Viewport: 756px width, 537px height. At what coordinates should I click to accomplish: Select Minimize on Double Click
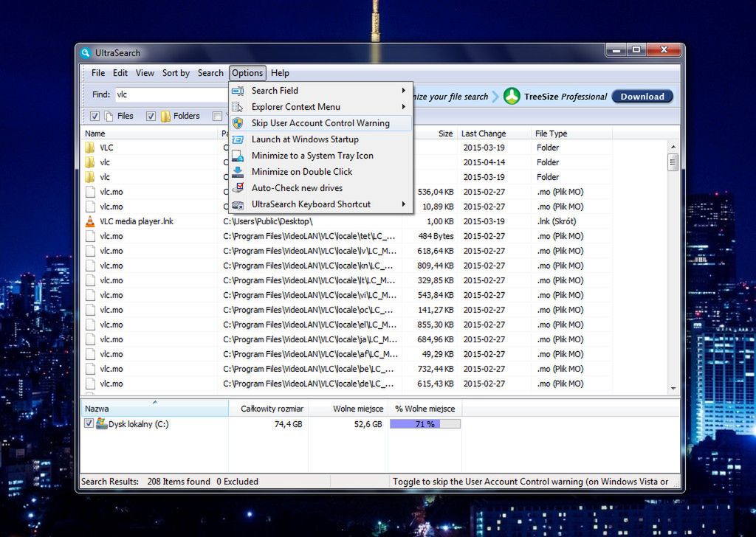coord(320,172)
